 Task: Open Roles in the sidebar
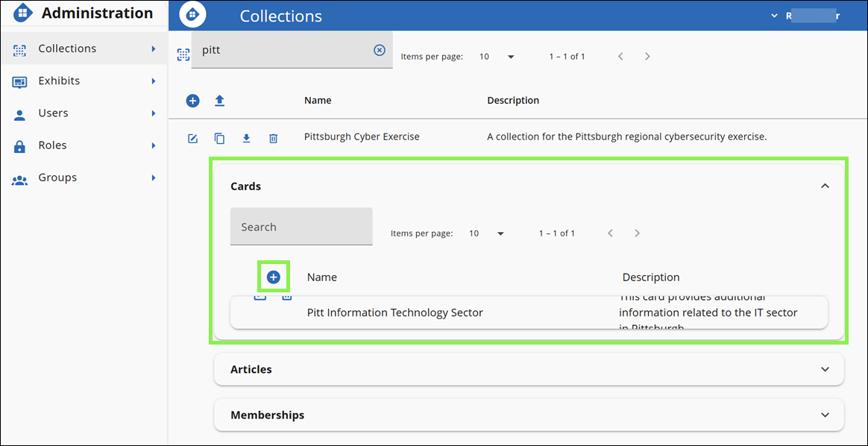tap(84, 145)
